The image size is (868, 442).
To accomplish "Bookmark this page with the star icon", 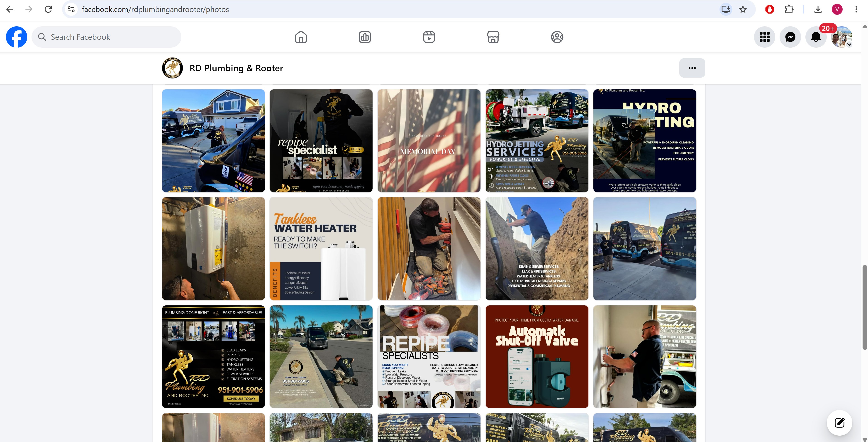I will [x=743, y=10].
